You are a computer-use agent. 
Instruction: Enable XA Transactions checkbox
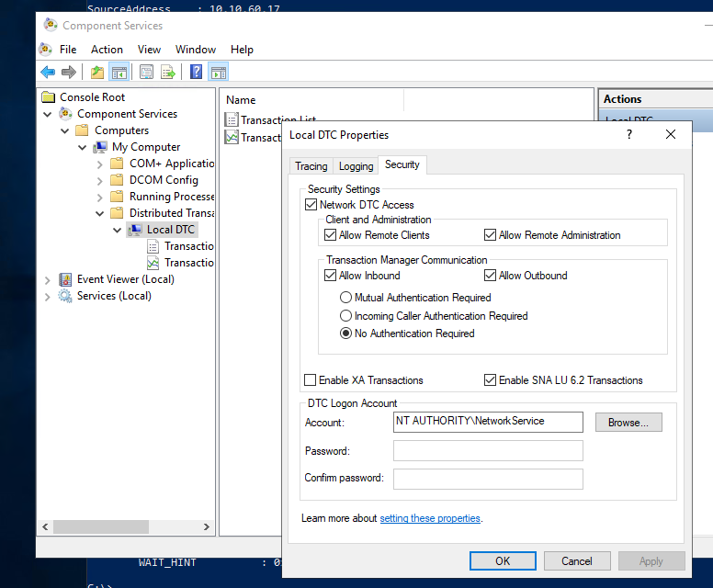point(311,380)
